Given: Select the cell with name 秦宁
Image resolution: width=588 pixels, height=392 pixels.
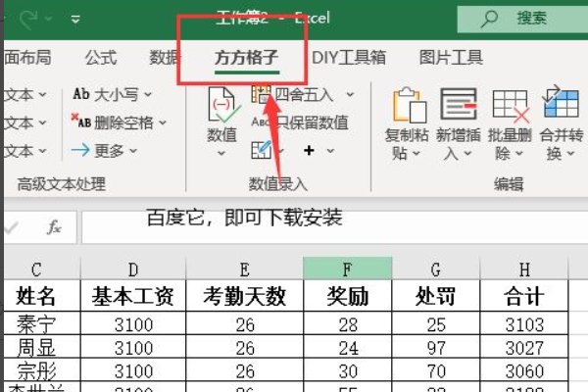Looking at the screenshot, I should pyautogui.click(x=42, y=323).
